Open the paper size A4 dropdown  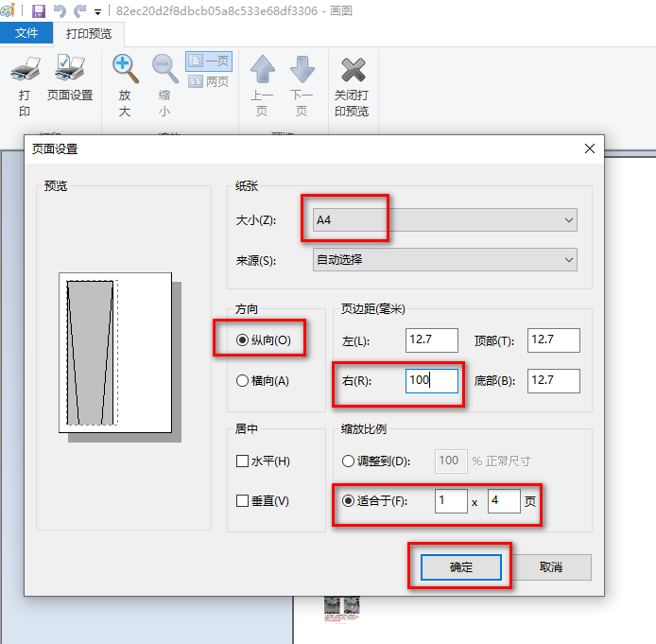point(444,220)
